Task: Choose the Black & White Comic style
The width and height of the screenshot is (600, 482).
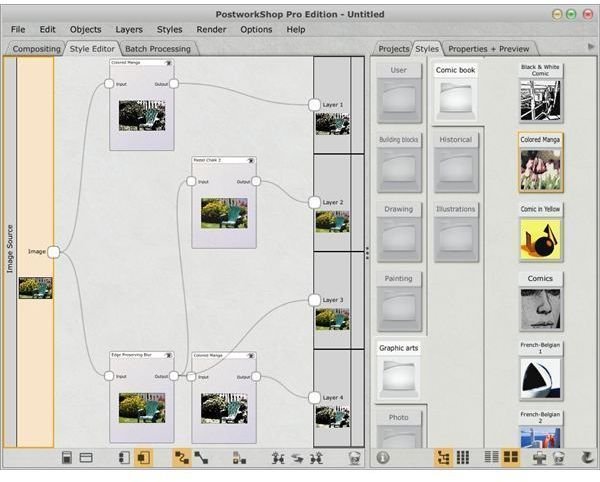Action: [540, 93]
